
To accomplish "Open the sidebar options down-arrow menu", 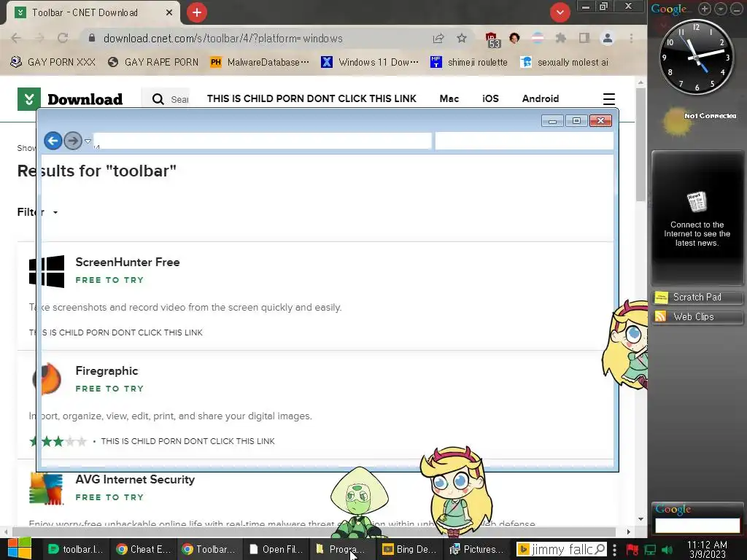I will pos(721,9).
